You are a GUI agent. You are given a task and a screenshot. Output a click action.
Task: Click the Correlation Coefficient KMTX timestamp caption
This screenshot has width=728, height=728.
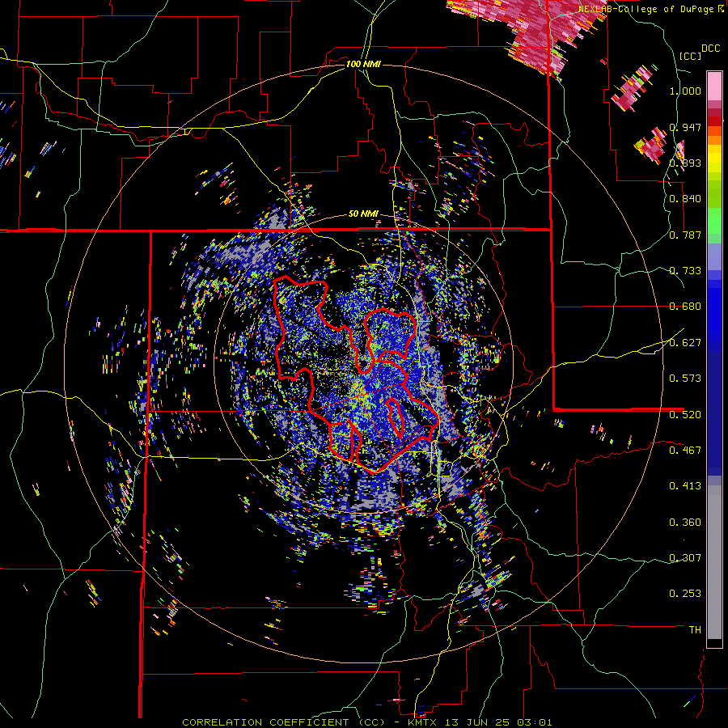click(x=367, y=722)
